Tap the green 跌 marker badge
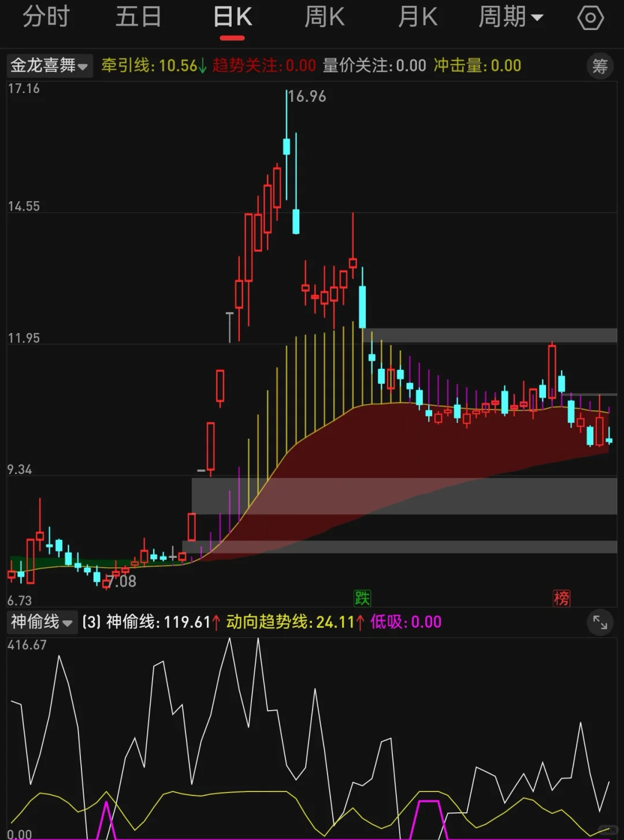The width and height of the screenshot is (624, 840). click(x=362, y=598)
